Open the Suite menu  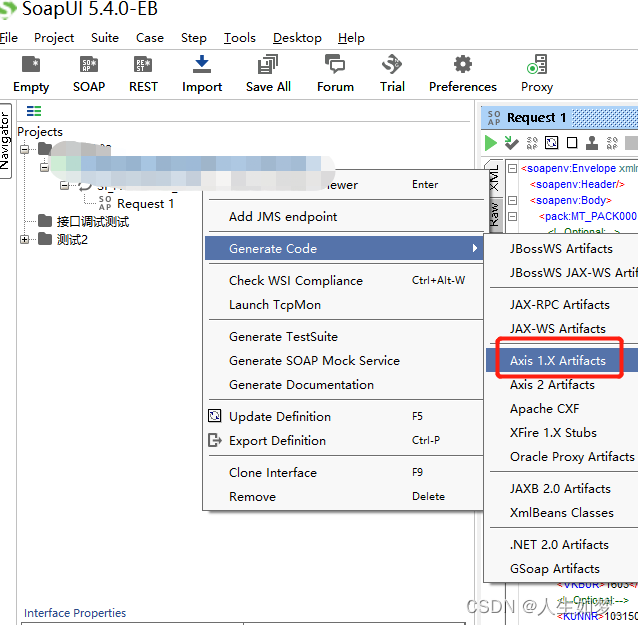click(105, 38)
